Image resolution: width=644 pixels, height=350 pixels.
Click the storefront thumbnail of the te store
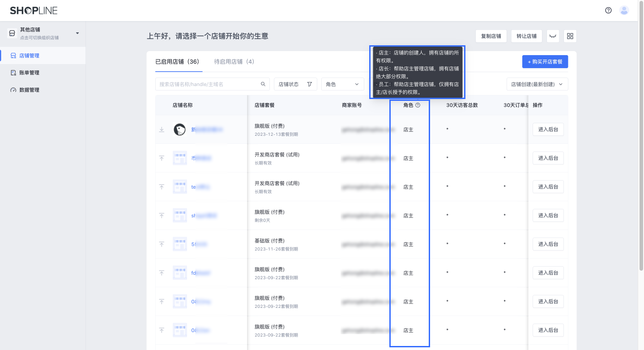click(180, 187)
